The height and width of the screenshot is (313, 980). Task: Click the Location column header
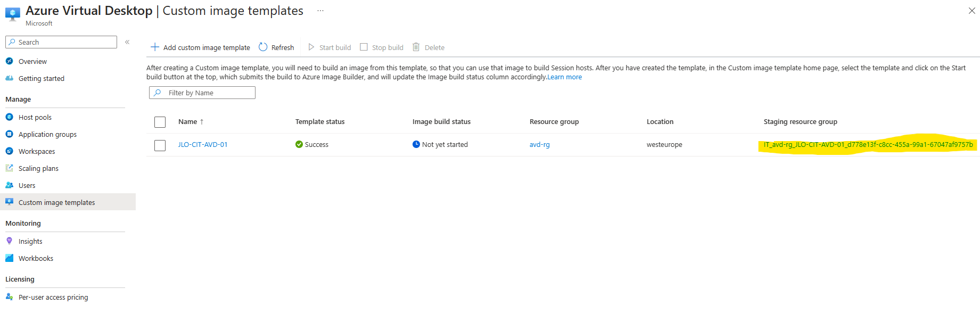660,121
